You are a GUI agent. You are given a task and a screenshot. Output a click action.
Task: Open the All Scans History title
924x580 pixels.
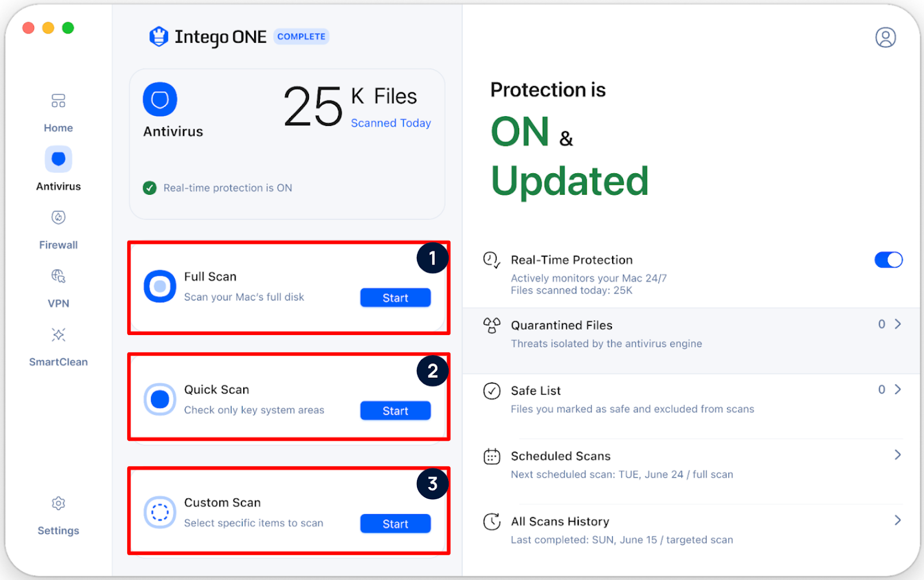[560, 522]
